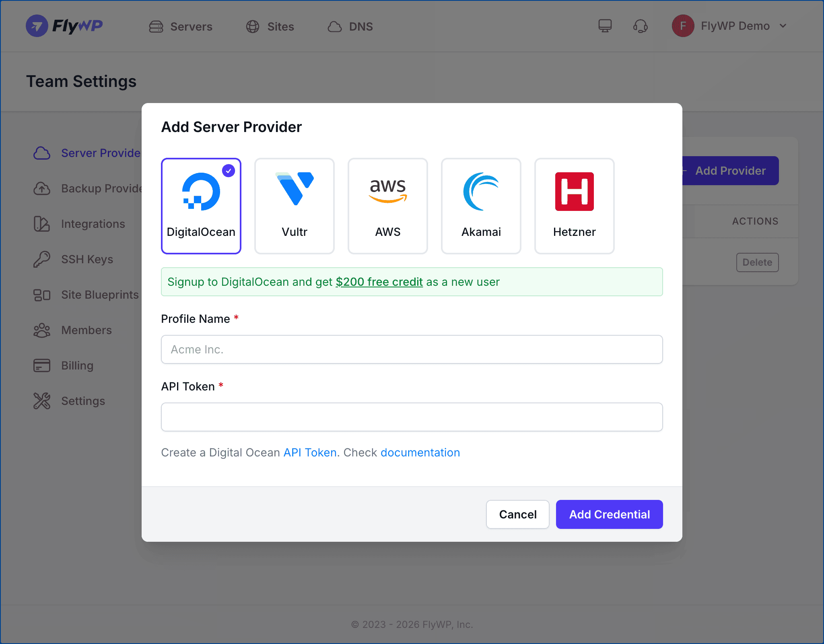Select the Akamai provider card
The image size is (824, 644).
[x=481, y=206]
